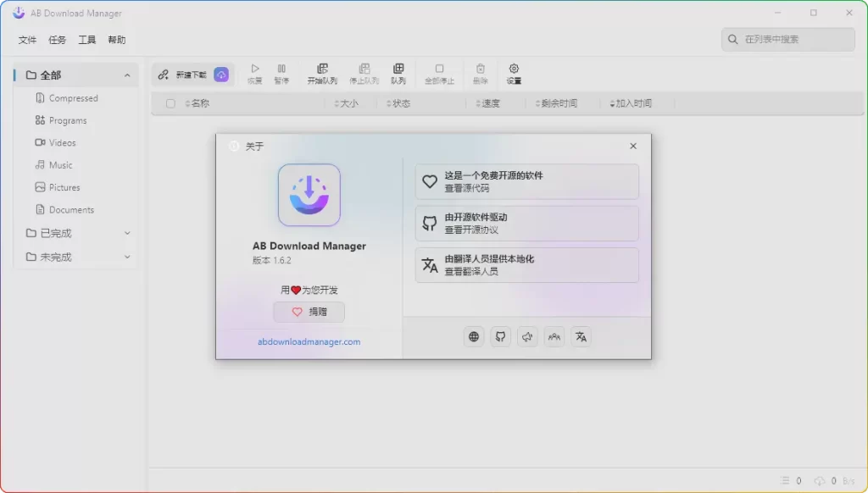This screenshot has width=868, height=493.
Task: Click the translate icon in dialog footer
Action: coord(581,336)
